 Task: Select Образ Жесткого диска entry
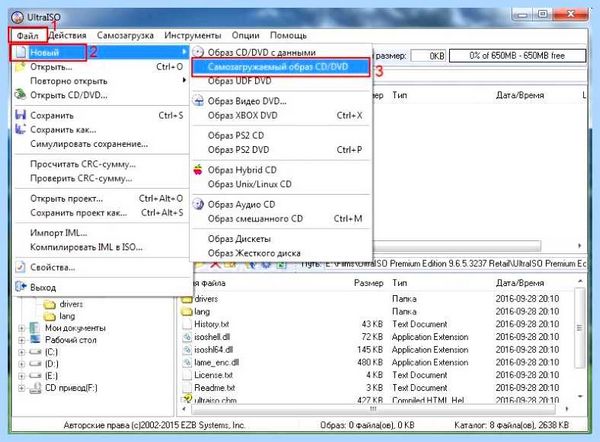click(281, 253)
